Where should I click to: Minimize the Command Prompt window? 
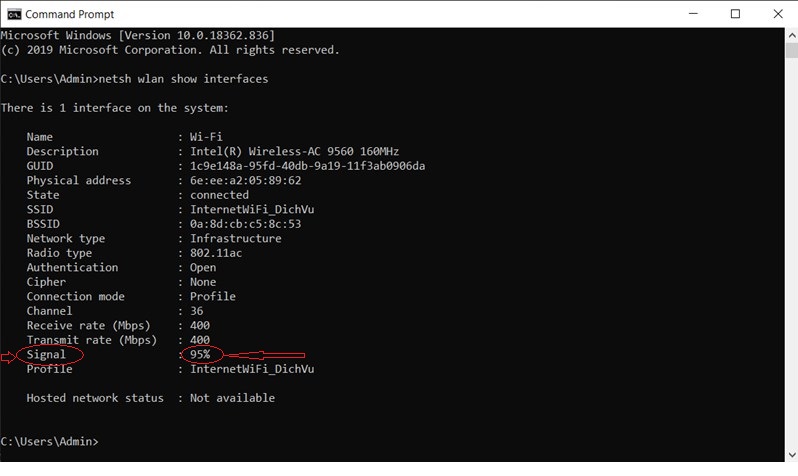(693, 14)
